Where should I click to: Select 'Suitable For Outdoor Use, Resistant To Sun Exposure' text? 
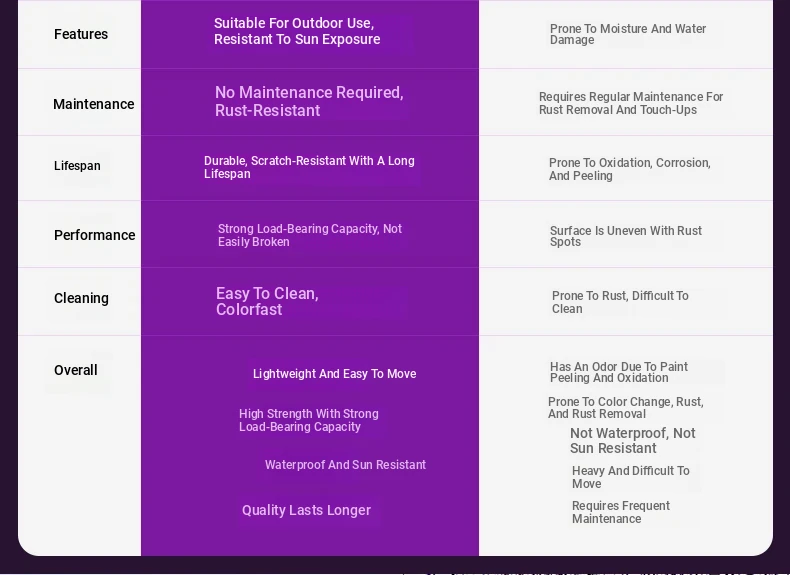[x=297, y=31]
